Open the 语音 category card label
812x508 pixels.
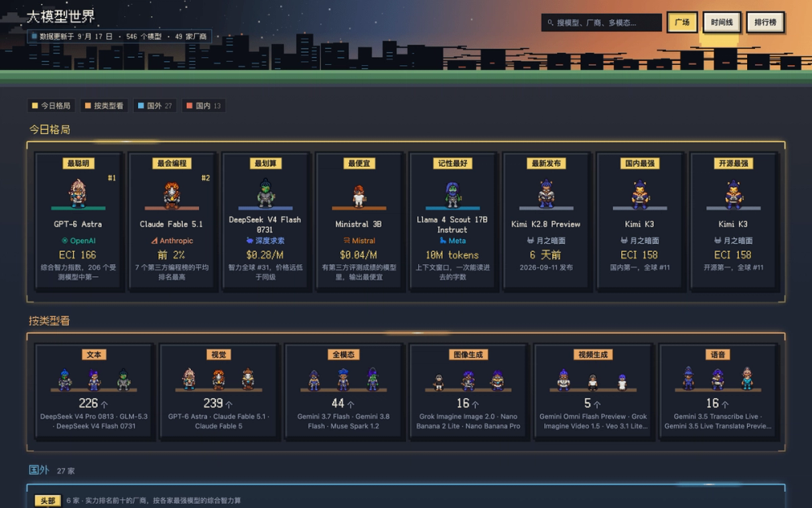tap(718, 354)
